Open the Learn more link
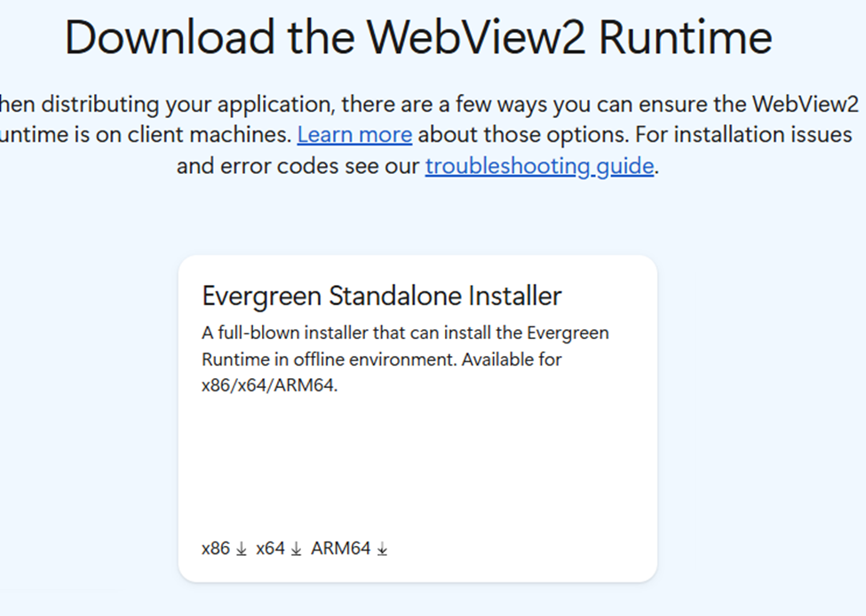Screen dimensions: 866x616 click(354, 135)
